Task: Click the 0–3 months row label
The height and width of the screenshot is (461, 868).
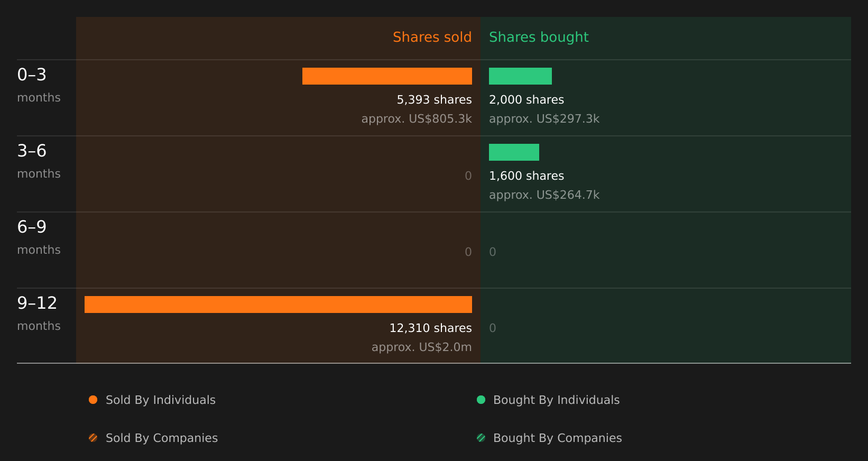Action: tap(39, 85)
